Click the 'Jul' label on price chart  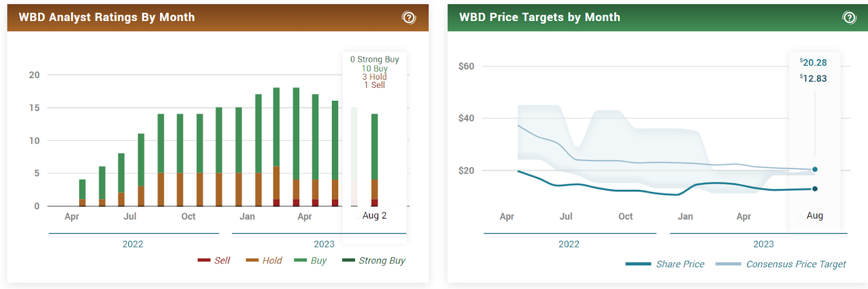coord(566,216)
